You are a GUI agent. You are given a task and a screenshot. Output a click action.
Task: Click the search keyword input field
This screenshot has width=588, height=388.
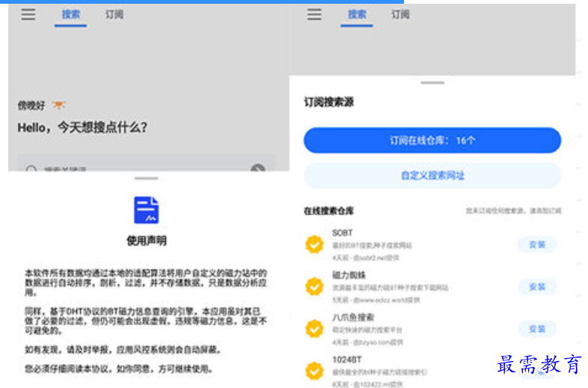tap(147, 163)
